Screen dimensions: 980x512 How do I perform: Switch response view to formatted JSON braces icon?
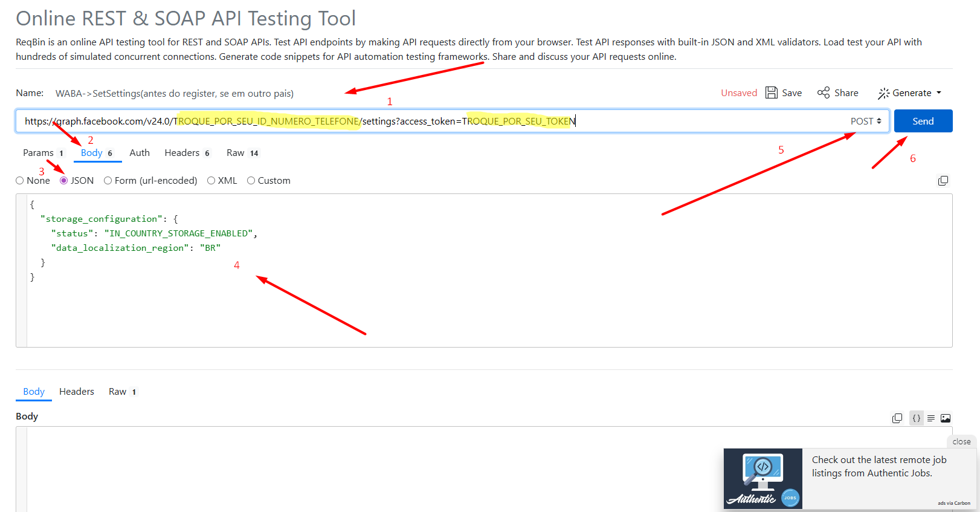pos(917,418)
